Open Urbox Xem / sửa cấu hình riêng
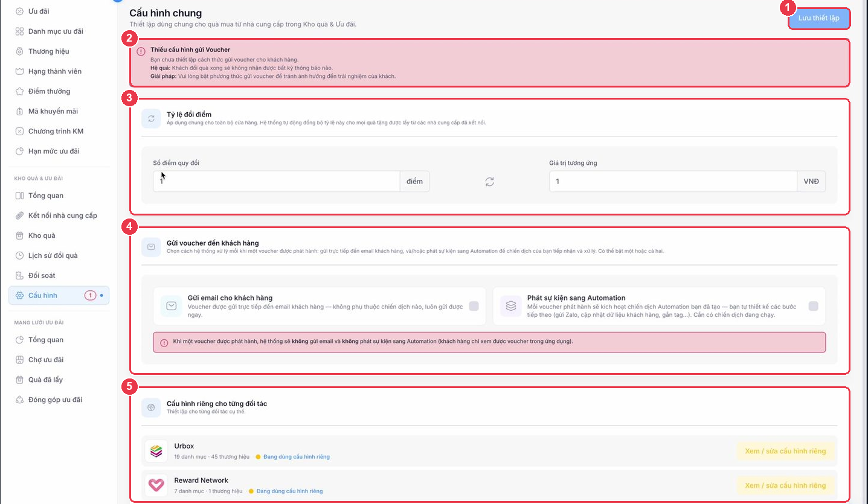 pyautogui.click(x=785, y=451)
